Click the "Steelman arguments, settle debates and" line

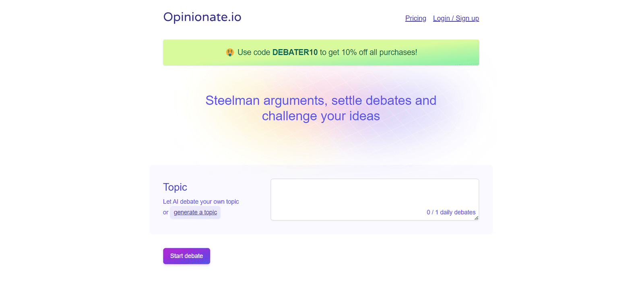321,101
